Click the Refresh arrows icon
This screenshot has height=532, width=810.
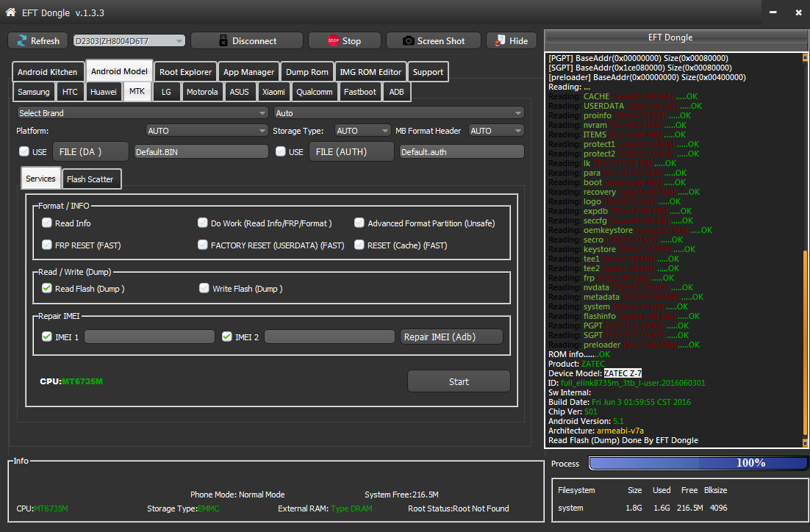22,41
